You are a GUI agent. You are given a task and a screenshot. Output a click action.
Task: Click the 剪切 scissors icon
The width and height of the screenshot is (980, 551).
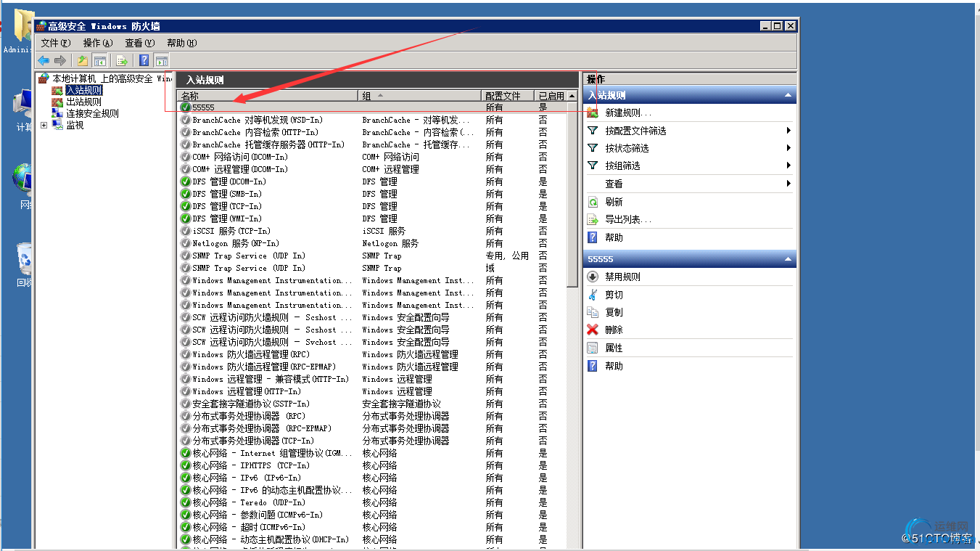(x=593, y=295)
